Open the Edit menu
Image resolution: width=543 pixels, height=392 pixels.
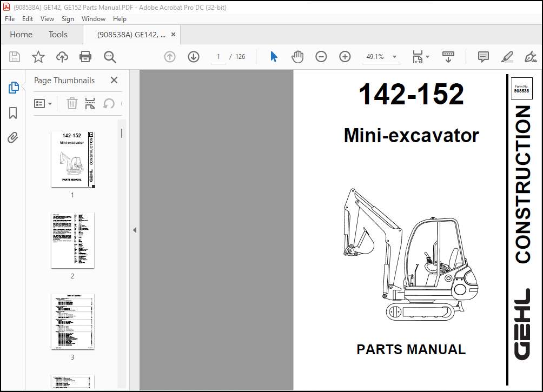(28, 19)
